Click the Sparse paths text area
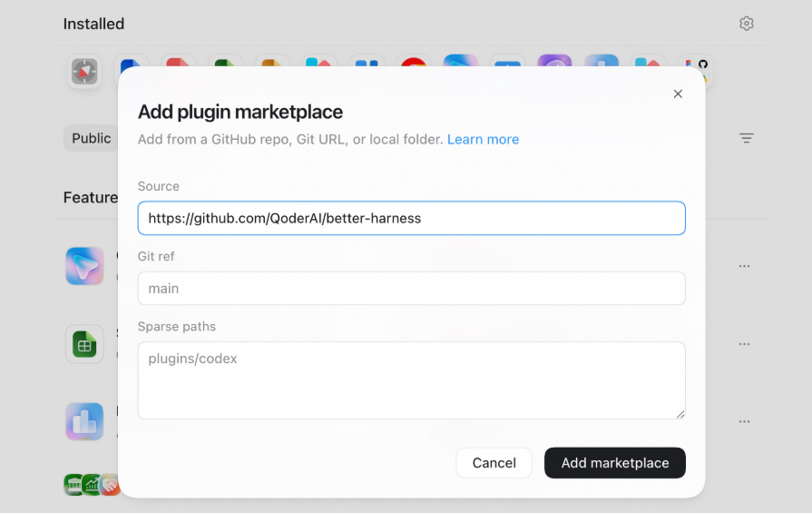The image size is (812, 513). (411, 380)
